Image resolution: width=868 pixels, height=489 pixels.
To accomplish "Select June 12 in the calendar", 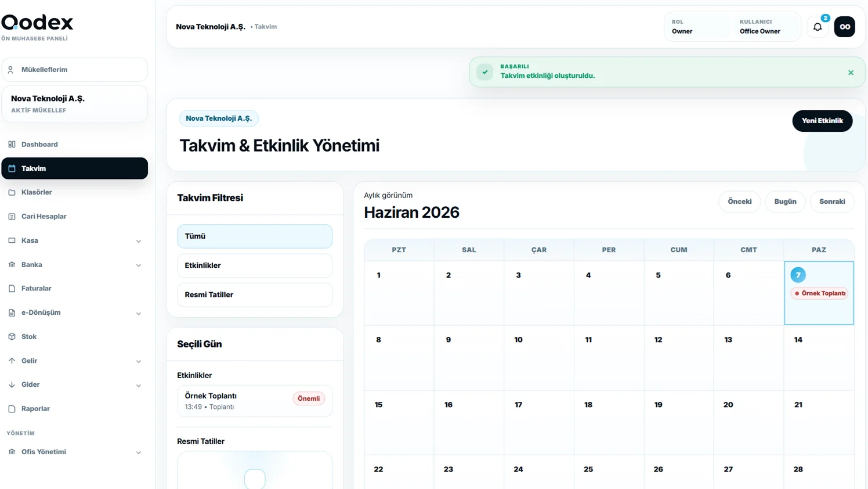I will click(x=679, y=358).
